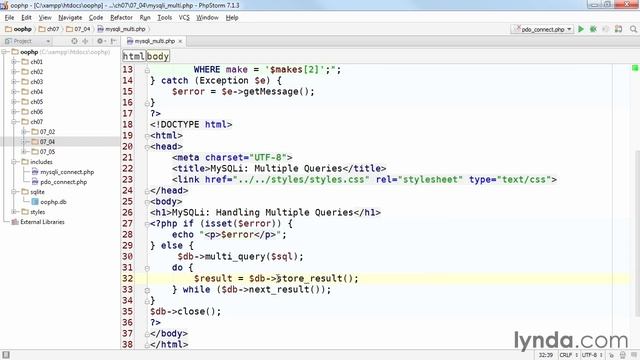Click Scroll from Source target icon
Viewport: 640px width, 360px height.
tap(74, 41)
